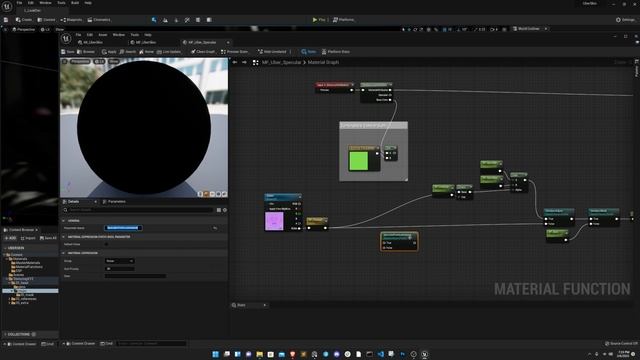Select the orange-highlighted switch node
The height and width of the screenshot is (360, 640).
399,241
